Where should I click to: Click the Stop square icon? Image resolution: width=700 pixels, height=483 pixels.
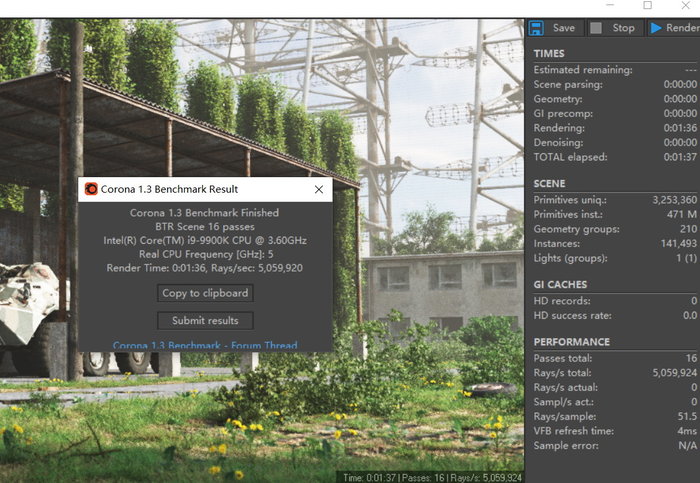pos(596,28)
